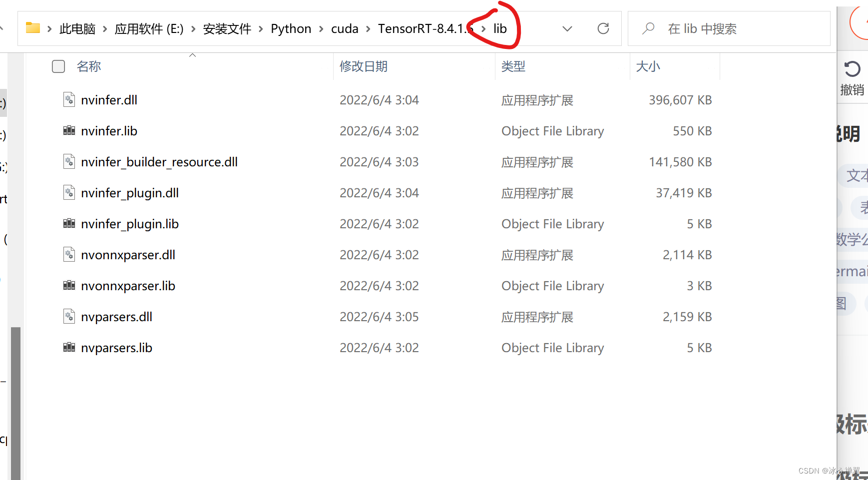Click date 2022/6/4 3:05 of nvparsers.dll
The image size is (868, 480).
pyautogui.click(x=379, y=317)
